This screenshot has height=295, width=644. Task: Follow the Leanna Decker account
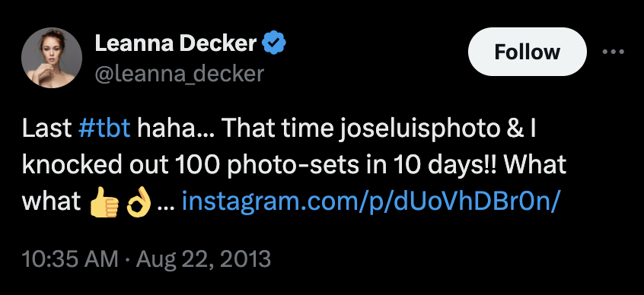[528, 52]
